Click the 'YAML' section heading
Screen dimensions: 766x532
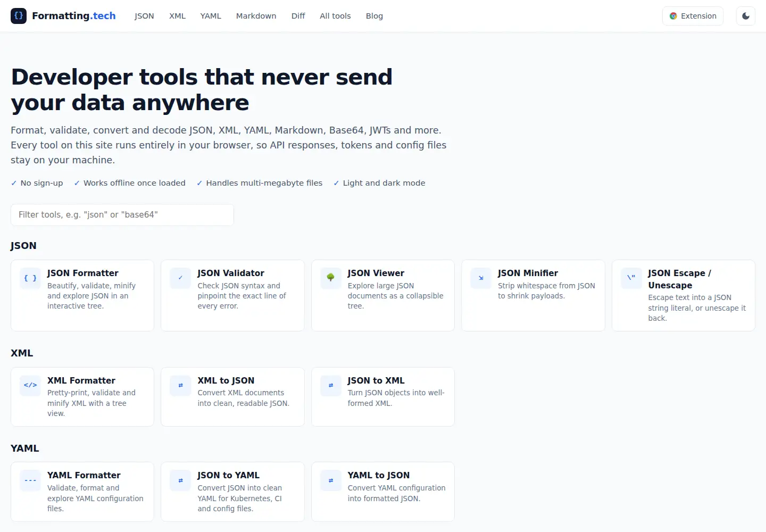[25, 448]
